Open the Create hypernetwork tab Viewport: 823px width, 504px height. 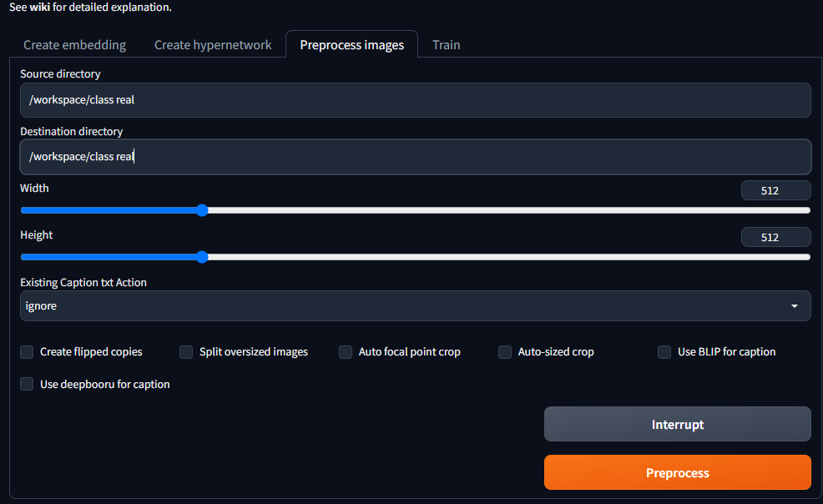[213, 45]
